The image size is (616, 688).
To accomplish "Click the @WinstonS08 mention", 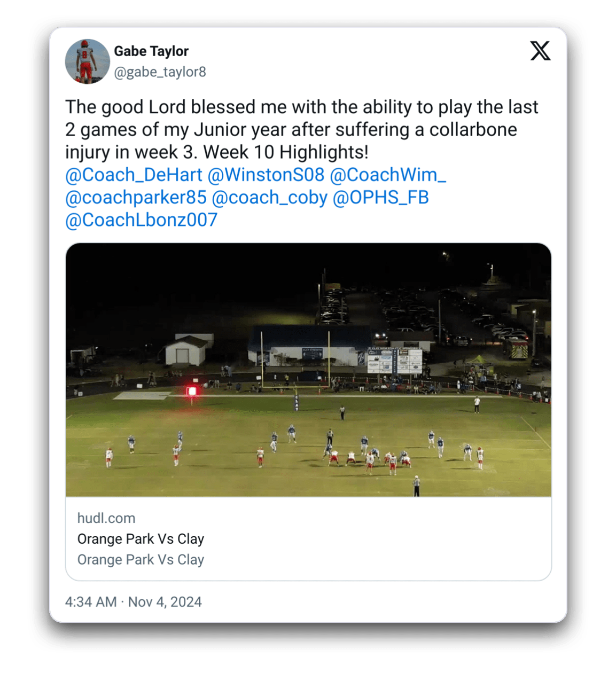I will (x=266, y=175).
